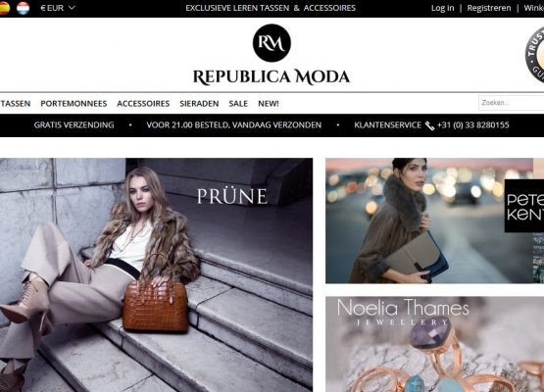The height and width of the screenshot is (392, 544).
Task: Select the Dutch flag language
Action: (24, 8)
